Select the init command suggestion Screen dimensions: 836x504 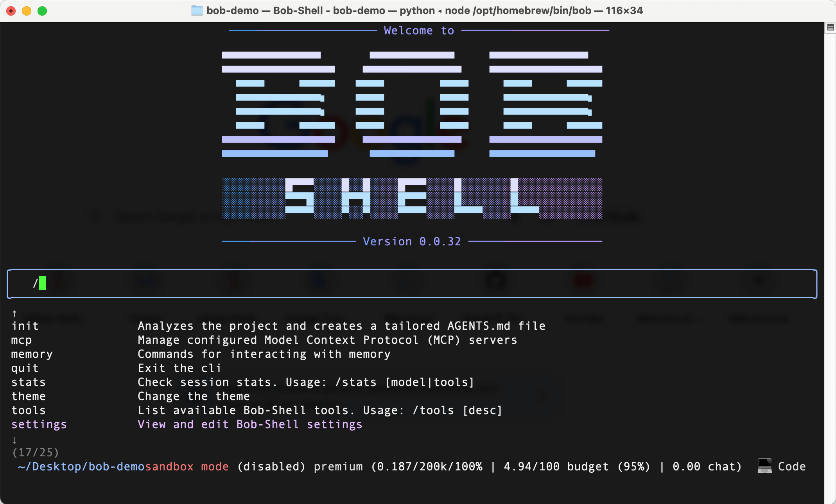[x=25, y=326]
